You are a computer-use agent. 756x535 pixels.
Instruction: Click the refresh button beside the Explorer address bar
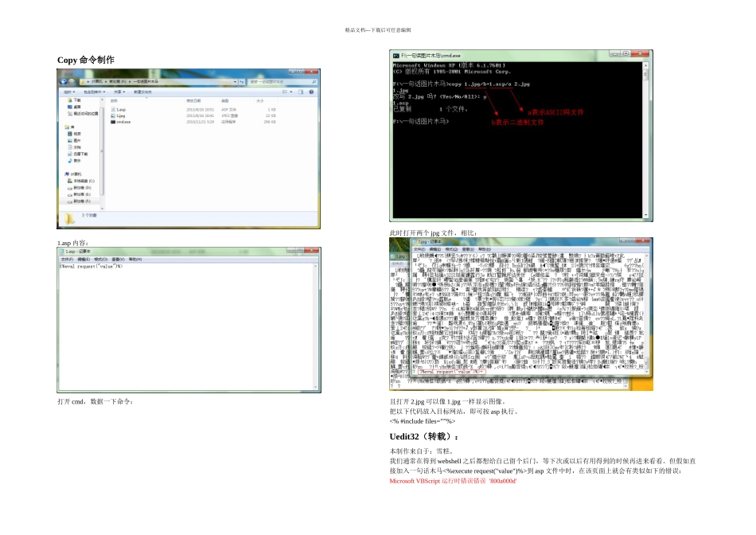coord(242,82)
